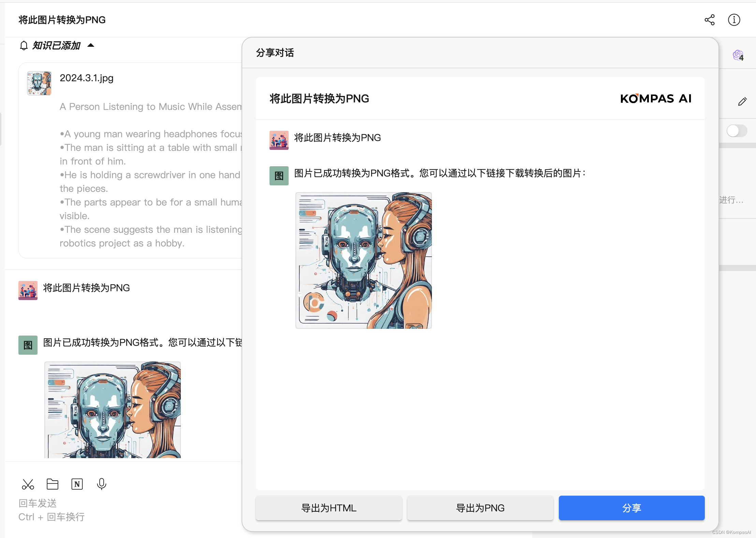This screenshot has height=538, width=756.
Task: Click the scissors screenshot icon
Action: tap(28, 484)
